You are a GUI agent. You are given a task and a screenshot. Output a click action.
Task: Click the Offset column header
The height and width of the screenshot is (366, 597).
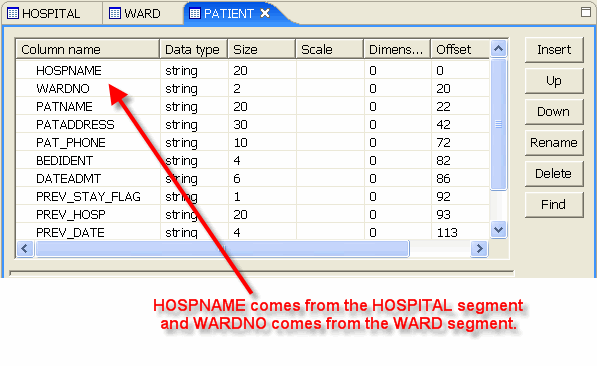click(x=460, y=50)
